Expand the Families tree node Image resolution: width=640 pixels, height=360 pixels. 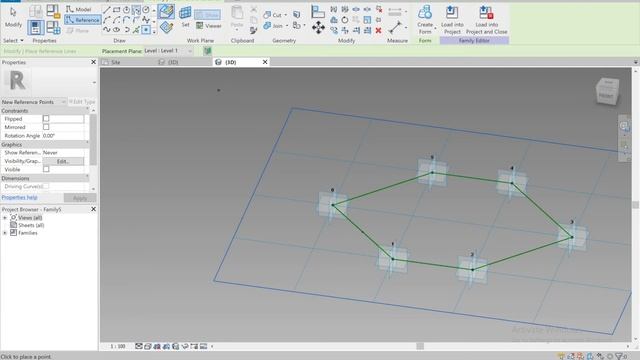coord(5,233)
